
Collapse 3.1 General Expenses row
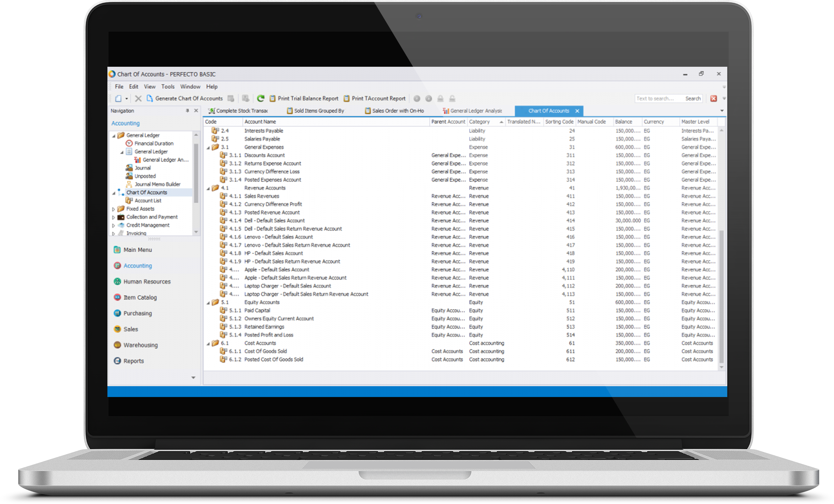coord(208,148)
